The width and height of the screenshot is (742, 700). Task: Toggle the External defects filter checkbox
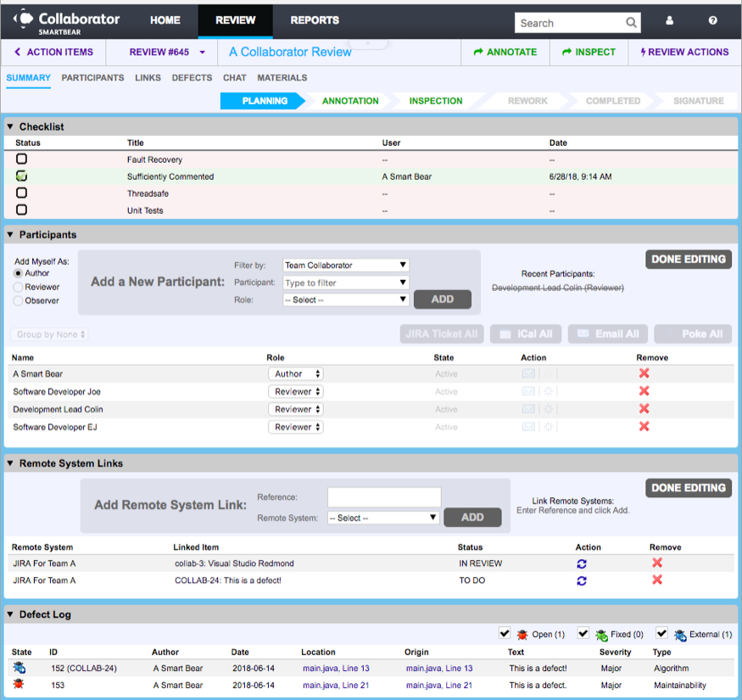[661, 633]
